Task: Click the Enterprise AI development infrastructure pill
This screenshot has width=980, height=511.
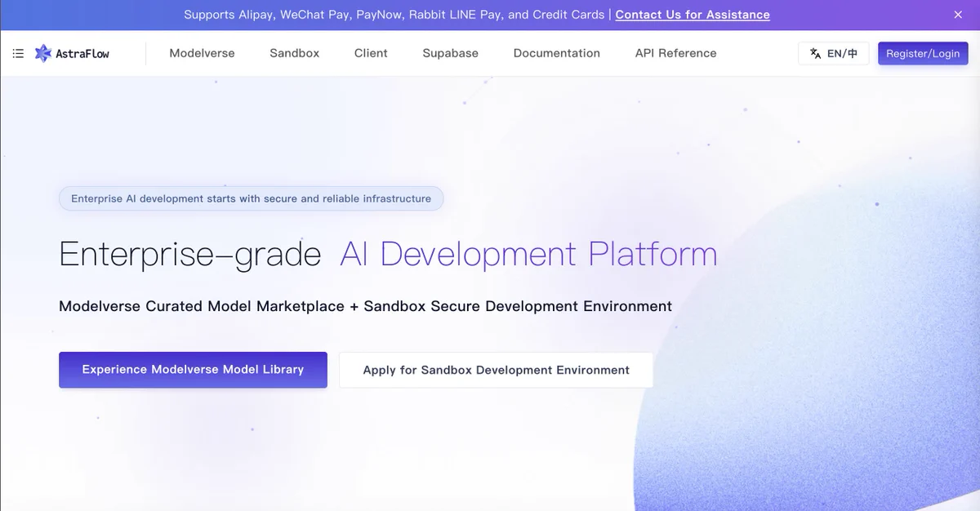Action: [251, 198]
